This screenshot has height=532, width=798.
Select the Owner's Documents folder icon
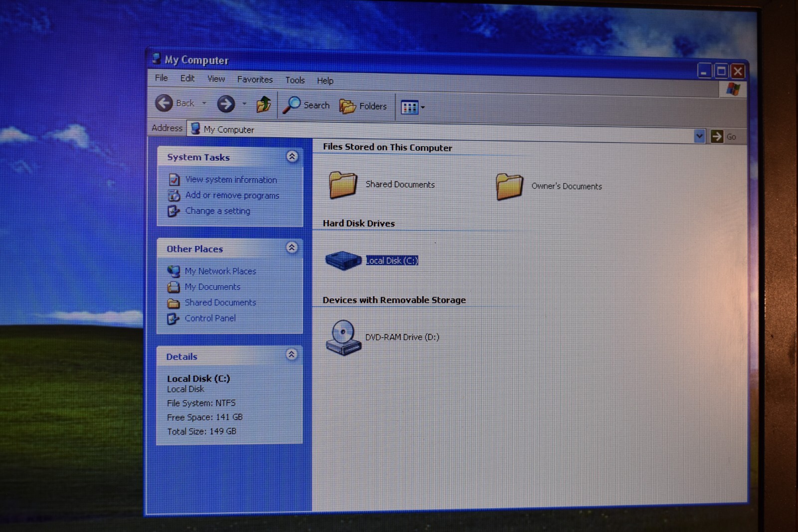(x=509, y=186)
